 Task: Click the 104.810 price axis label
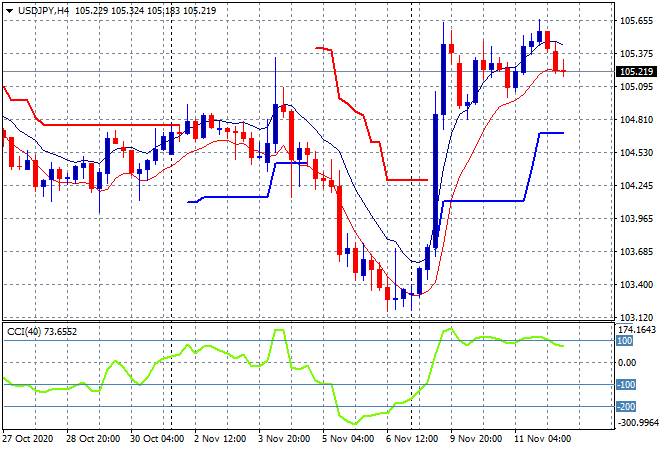tap(636, 120)
